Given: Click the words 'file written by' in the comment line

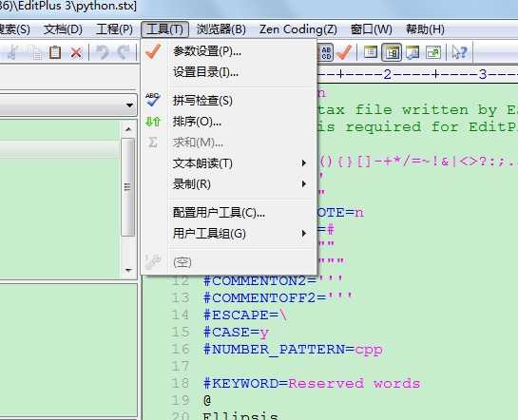Looking at the screenshot, I should 426,110.
